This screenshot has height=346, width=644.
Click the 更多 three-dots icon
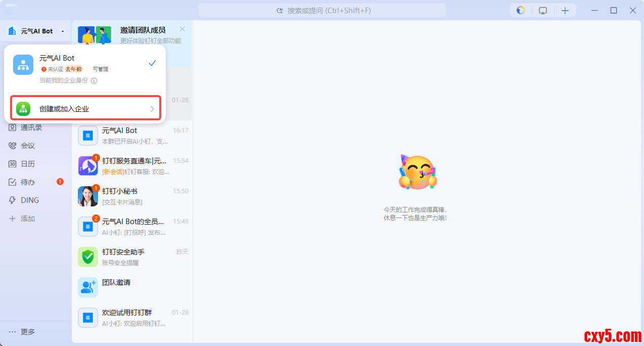(x=13, y=332)
